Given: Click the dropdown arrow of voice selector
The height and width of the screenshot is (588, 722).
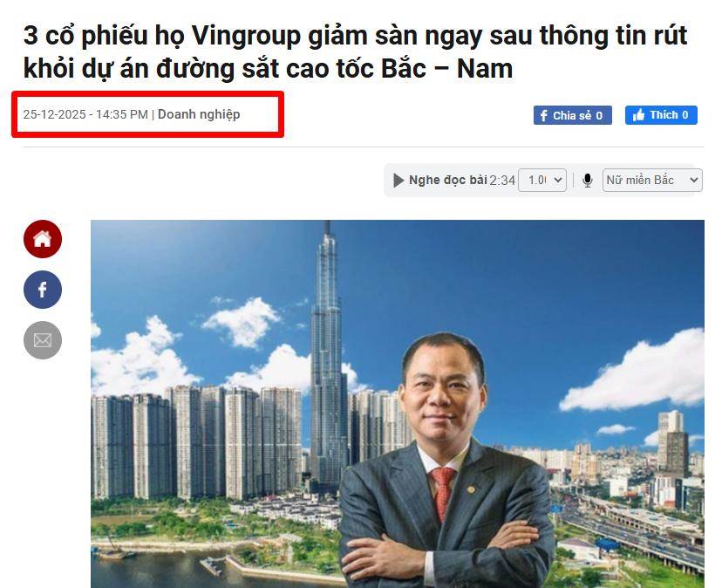Looking at the screenshot, I should (694, 181).
